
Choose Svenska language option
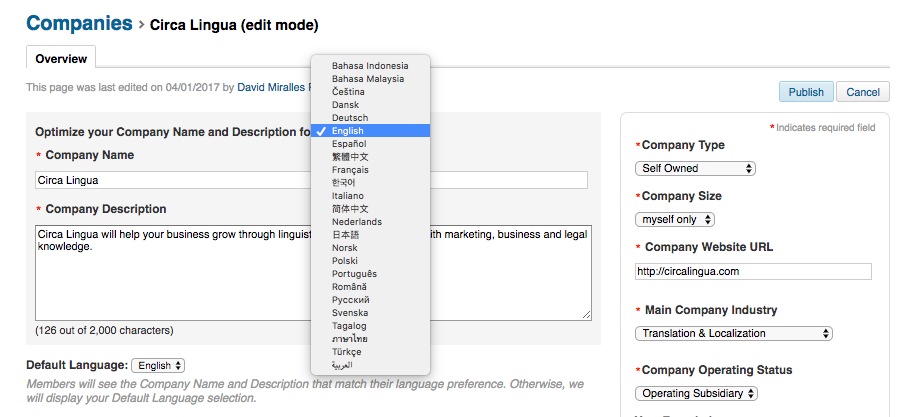click(370, 313)
